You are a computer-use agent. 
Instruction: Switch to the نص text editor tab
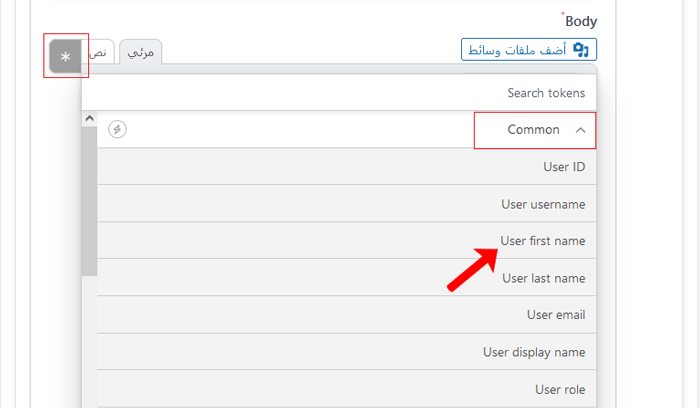tap(102, 52)
